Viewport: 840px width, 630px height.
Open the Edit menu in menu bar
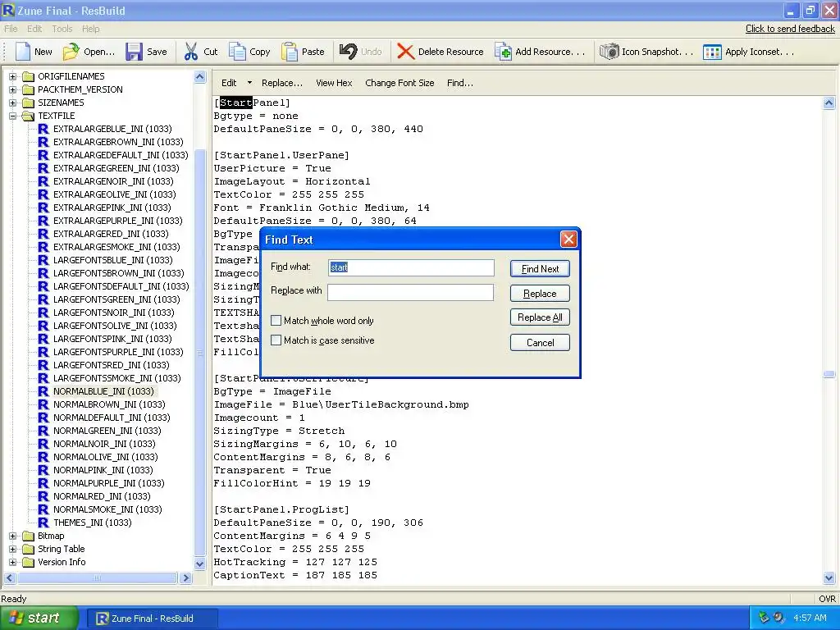tap(34, 29)
